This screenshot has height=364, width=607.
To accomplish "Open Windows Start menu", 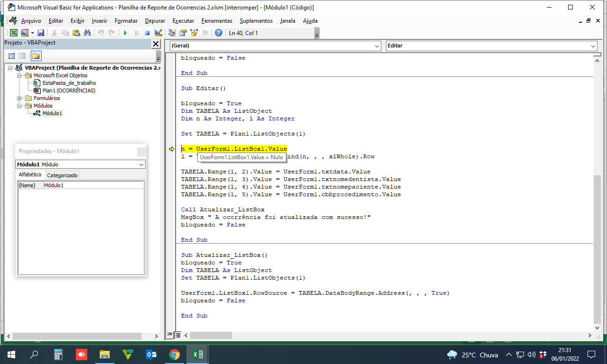I will tap(11, 355).
